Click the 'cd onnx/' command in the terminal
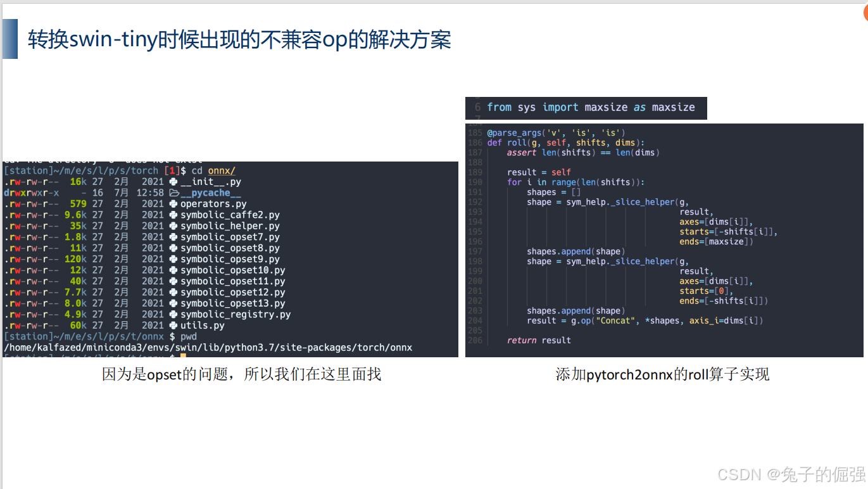868x489 pixels. (213, 171)
